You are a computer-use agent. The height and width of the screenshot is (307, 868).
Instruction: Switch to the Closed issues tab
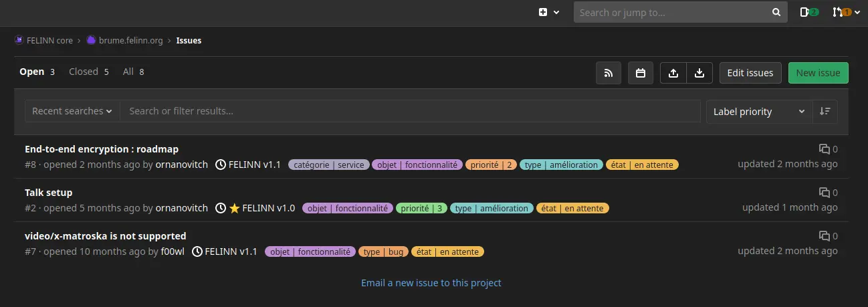click(x=89, y=72)
